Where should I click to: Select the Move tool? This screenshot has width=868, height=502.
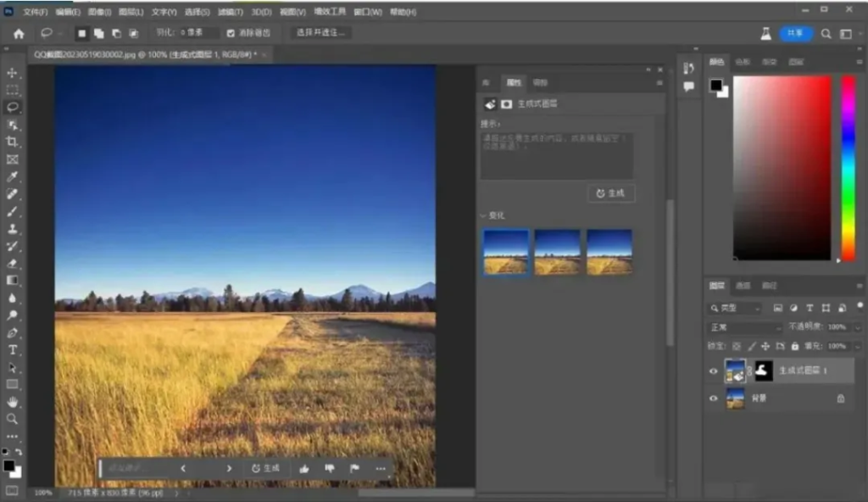coord(12,73)
